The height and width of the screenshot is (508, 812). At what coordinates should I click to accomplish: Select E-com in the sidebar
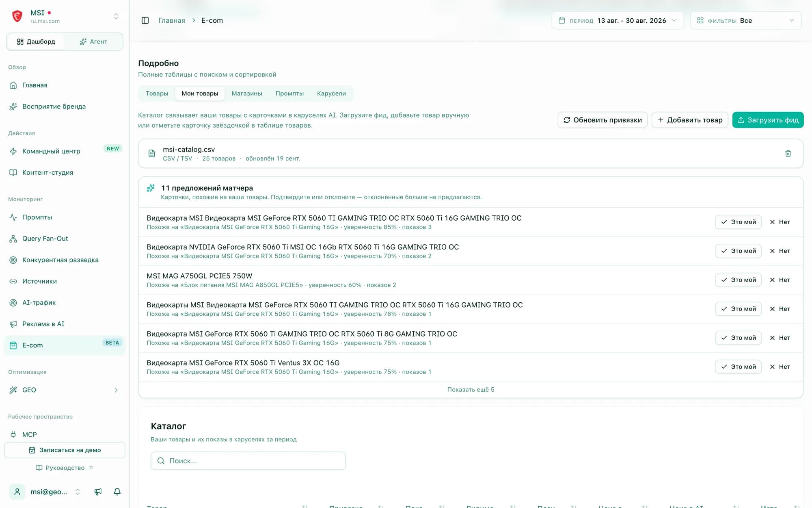click(x=65, y=345)
